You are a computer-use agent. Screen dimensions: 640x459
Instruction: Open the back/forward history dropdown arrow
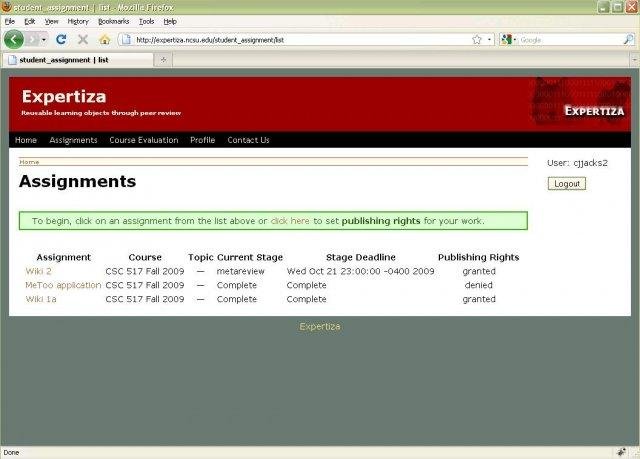(x=44, y=40)
